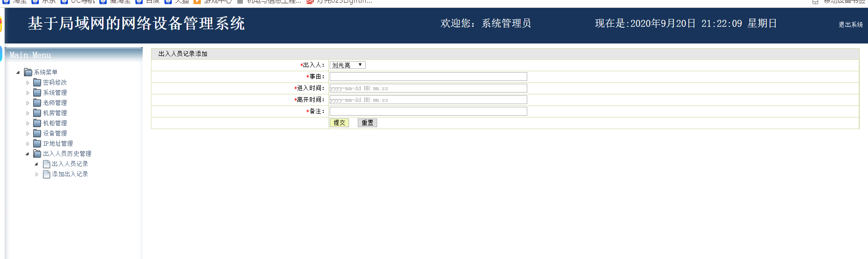Click the folder icon beside 密码修改
868x259 pixels.
pyautogui.click(x=37, y=82)
